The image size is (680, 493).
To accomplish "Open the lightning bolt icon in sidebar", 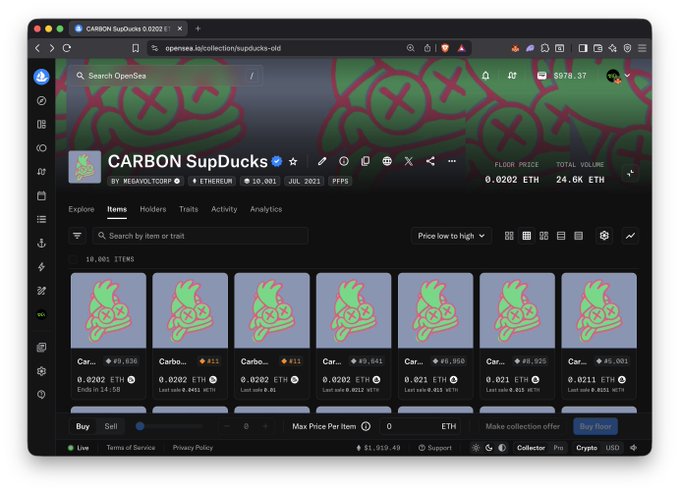I will tap(42, 267).
